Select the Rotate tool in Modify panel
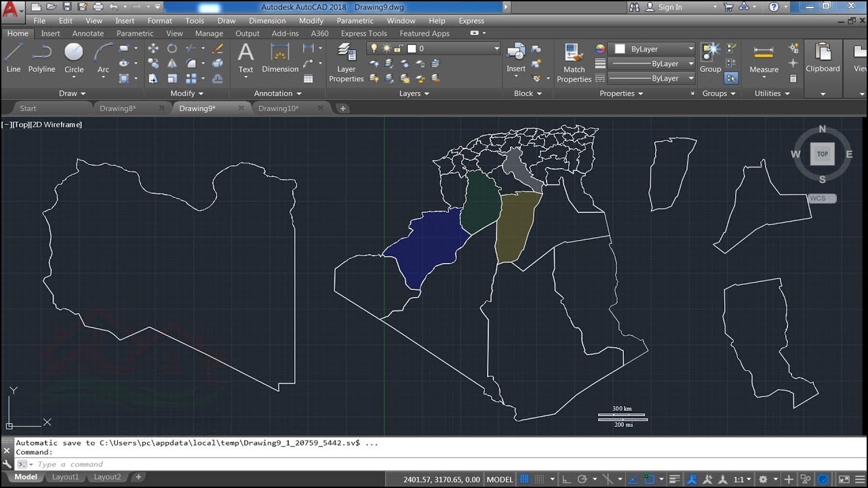Screen dimensions: 868x488 (x=172, y=49)
